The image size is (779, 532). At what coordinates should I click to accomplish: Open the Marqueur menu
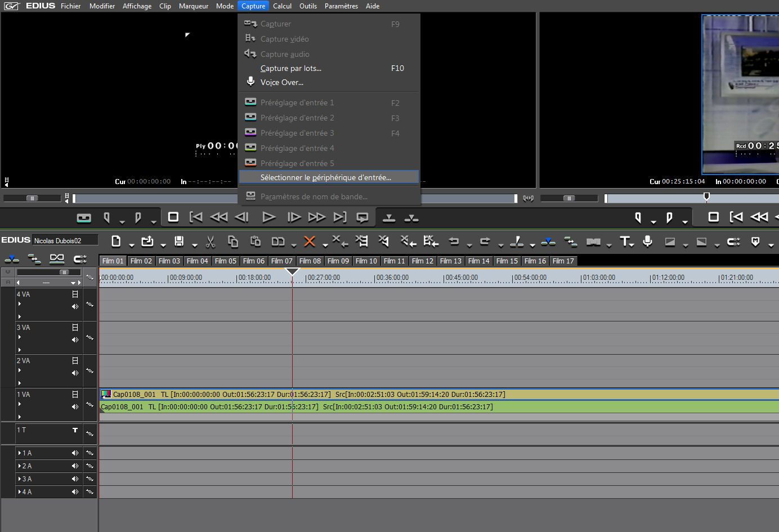194,6
